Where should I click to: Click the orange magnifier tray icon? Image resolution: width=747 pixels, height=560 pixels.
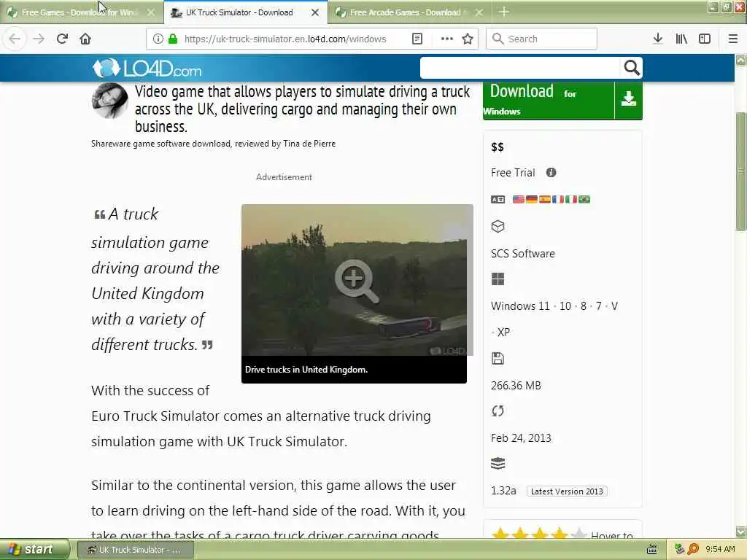click(693, 549)
